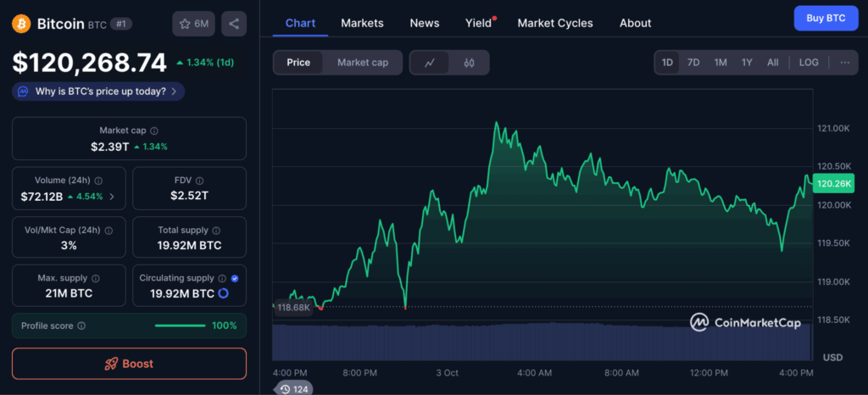Click the Profile score progress bar
The width and height of the screenshot is (868, 395).
point(180,325)
